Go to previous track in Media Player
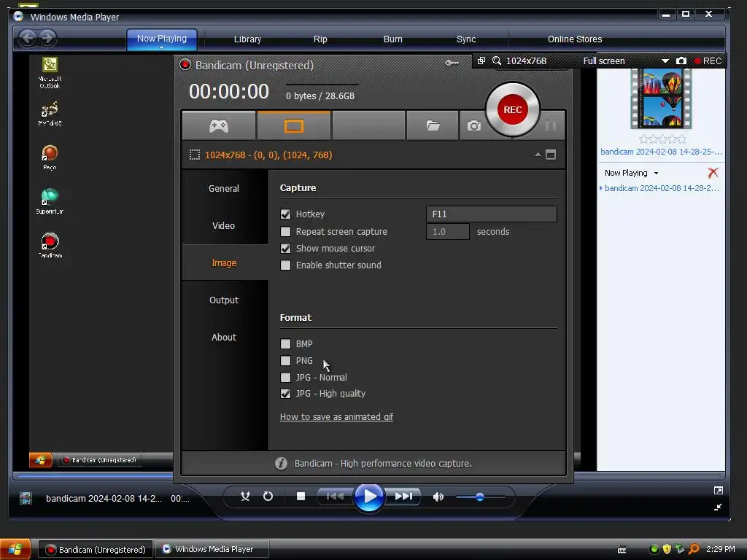The height and width of the screenshot is (560, 747). (x=335, y=497)
